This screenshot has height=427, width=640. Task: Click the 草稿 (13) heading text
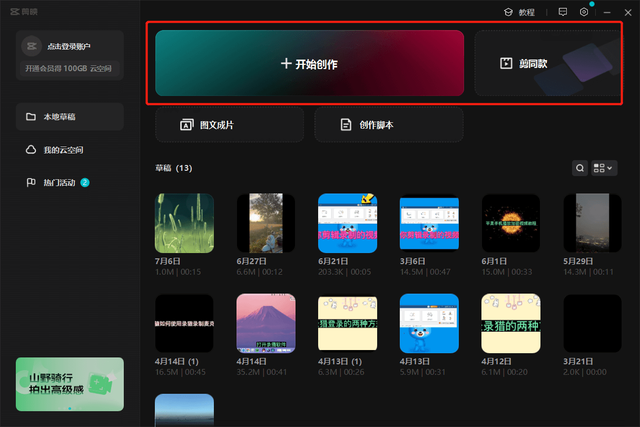pos(173,168)
